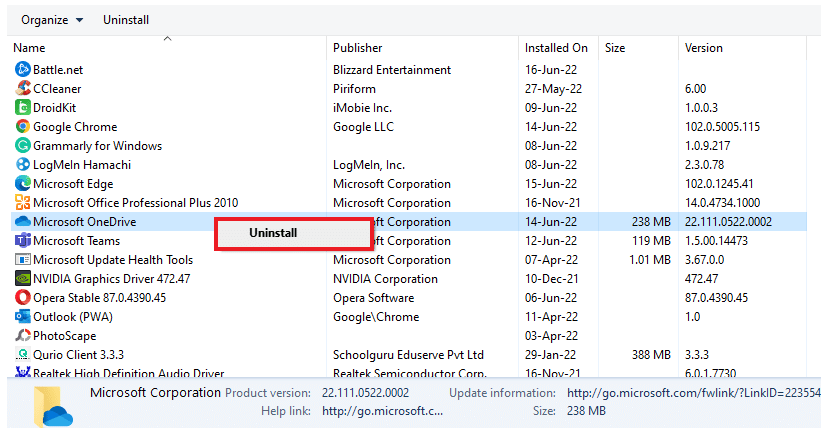
Task: Click the Qurio Client icon
Action: [23, 355]
